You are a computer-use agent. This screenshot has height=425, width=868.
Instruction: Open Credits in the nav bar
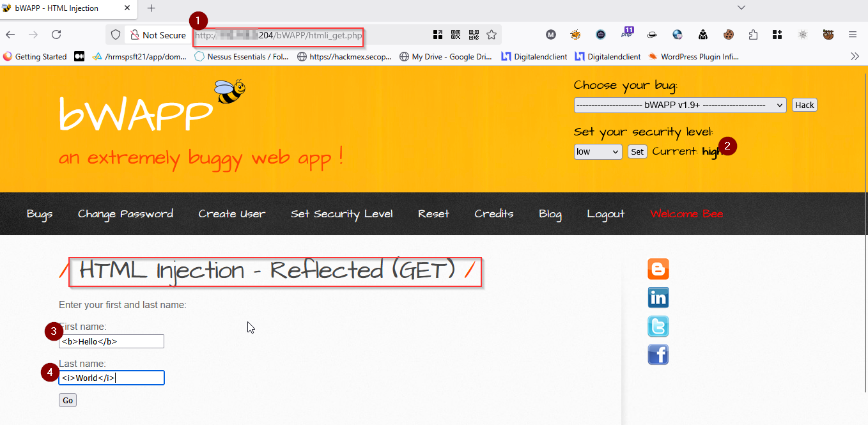[493, 213]
